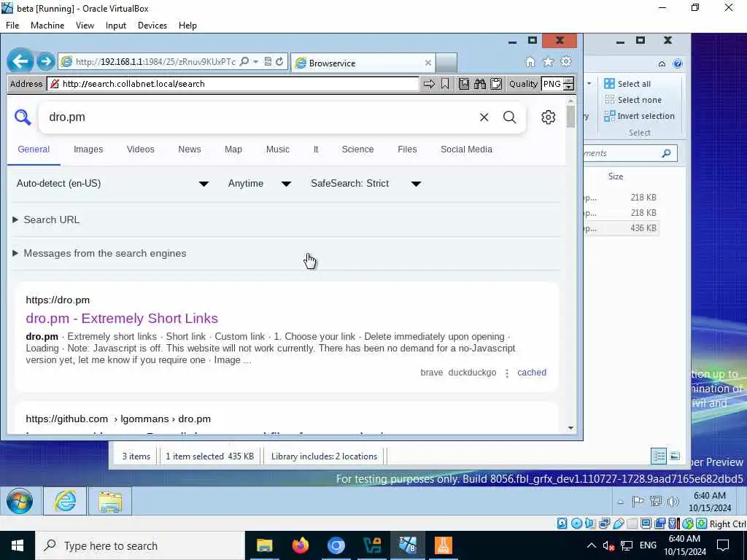The height and width of the screenshot is (560, 747).
Task: Open host File Explorer taskbar icon
Action: (264, 545)
